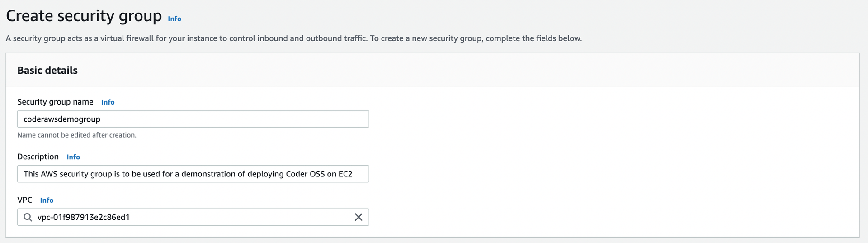Open Info link beside VPC label
868x243 pixels.
pyautogui.click(x=47, y=200)
